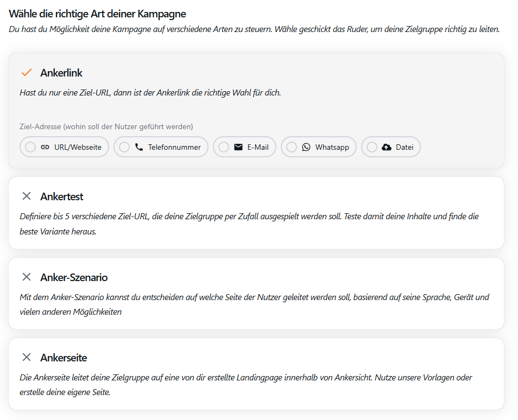Image resolution: width=518 pixels, height=420 pixels.
Task: Select the Whatsapp radio button
Action: coord(292,147)
